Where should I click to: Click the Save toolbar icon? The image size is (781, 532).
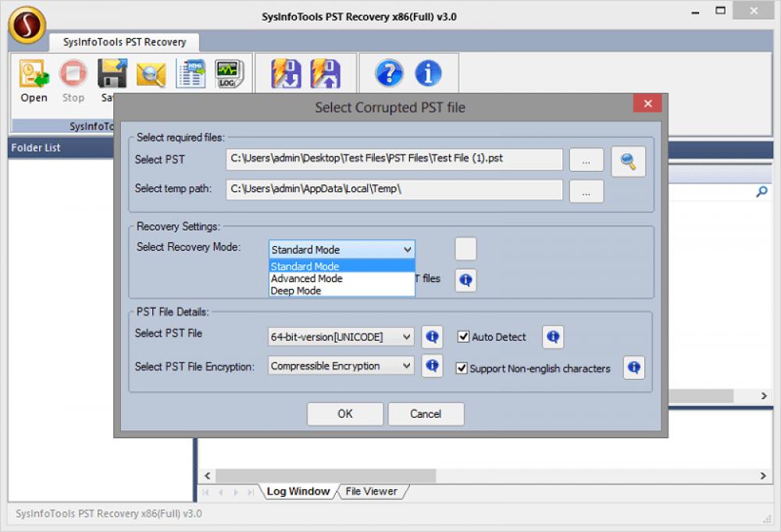tap(112, 72)
